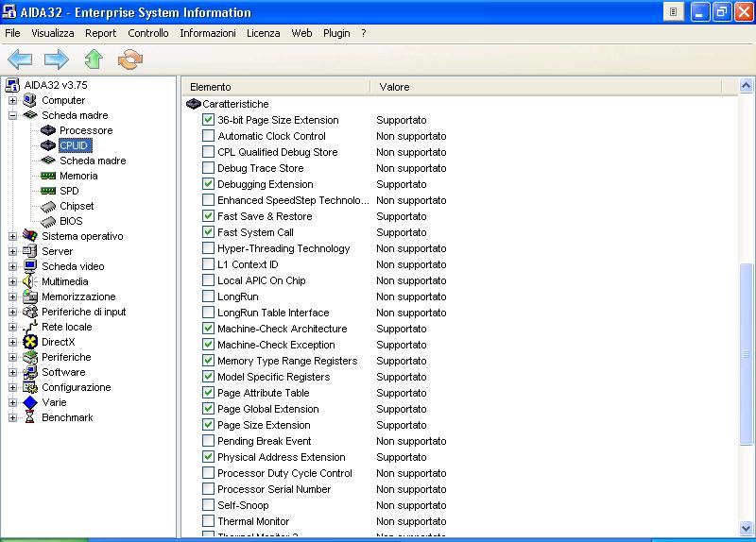Click the SPD module icon
Viewport: 756px width, 542px height.
(x=48, y=191)
